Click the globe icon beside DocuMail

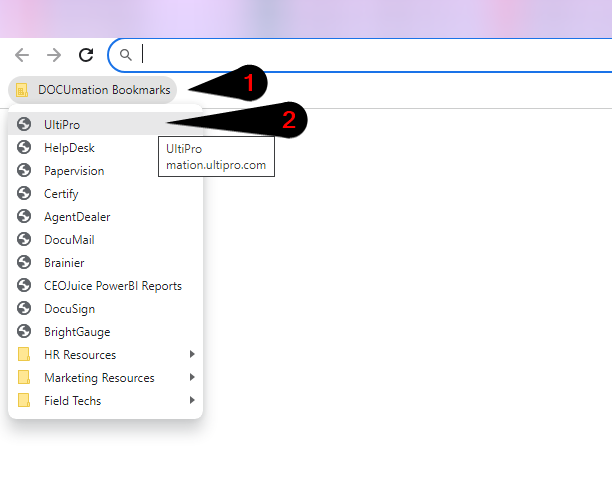(x=24, y=239)
